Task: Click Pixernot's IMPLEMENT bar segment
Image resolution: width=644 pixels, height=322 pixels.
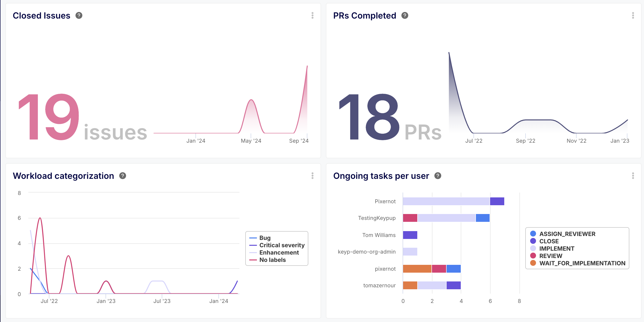Action: point(446,201)
